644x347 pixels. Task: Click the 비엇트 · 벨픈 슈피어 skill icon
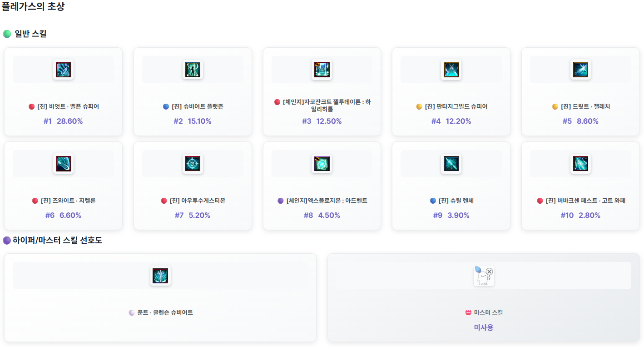pyautogui.click(x=63, y=70)
